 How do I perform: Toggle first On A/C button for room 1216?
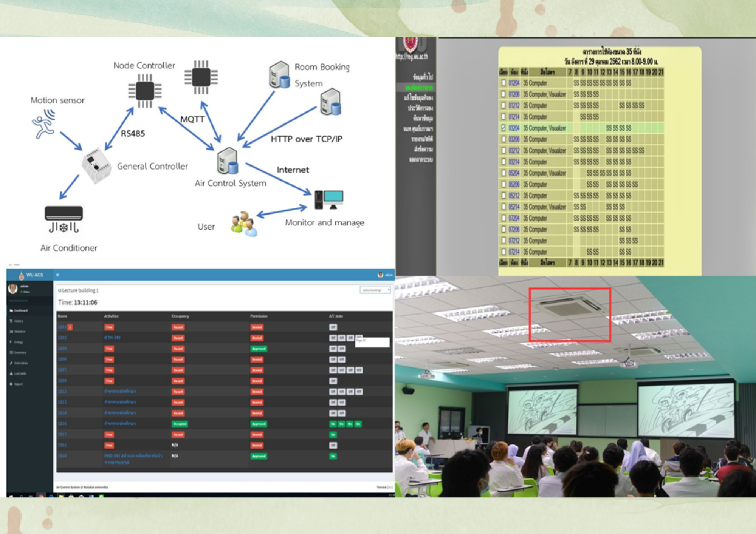tap(333, 424)
